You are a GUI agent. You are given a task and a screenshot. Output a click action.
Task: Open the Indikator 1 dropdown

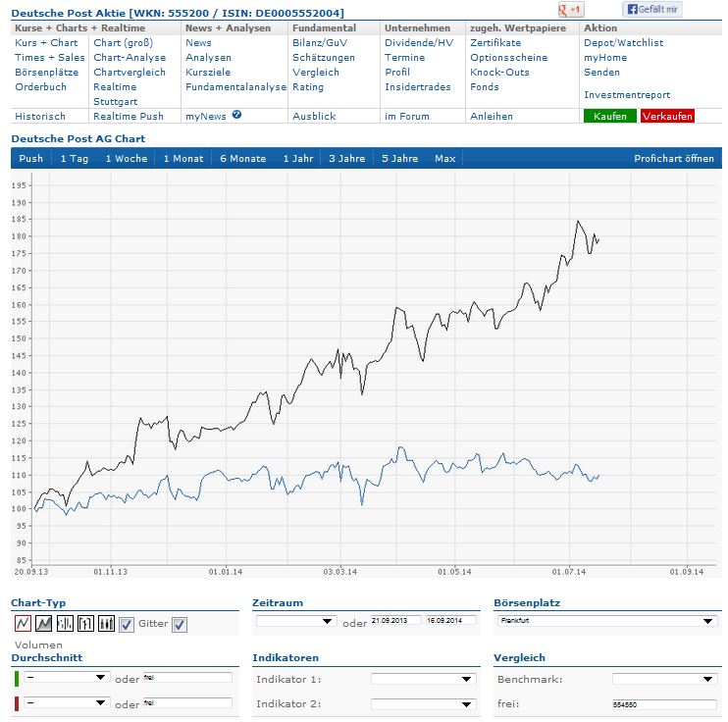click(x=424, y=679)
